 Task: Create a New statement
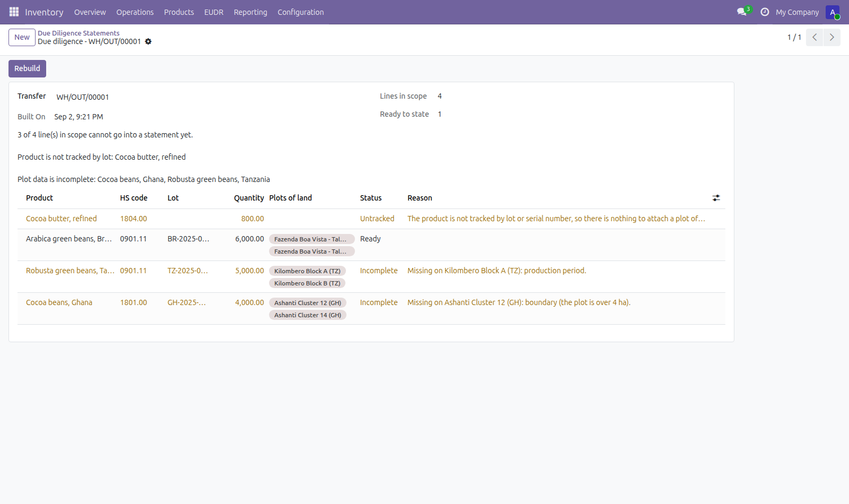click(22, 37)
